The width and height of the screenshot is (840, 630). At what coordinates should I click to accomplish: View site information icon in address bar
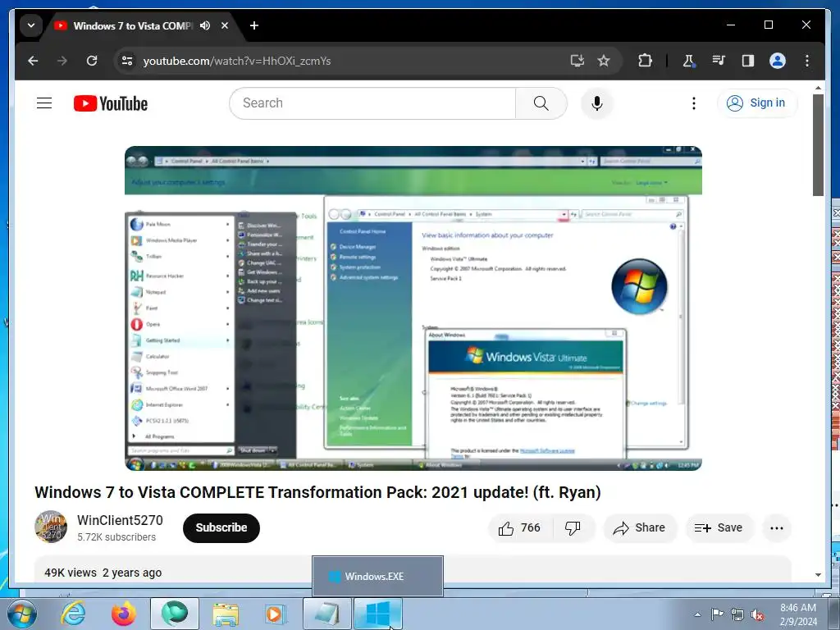[127, 61]
